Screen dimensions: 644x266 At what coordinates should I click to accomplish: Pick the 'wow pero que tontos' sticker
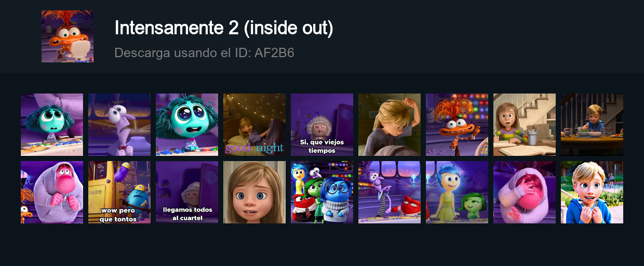click(119, 192)
